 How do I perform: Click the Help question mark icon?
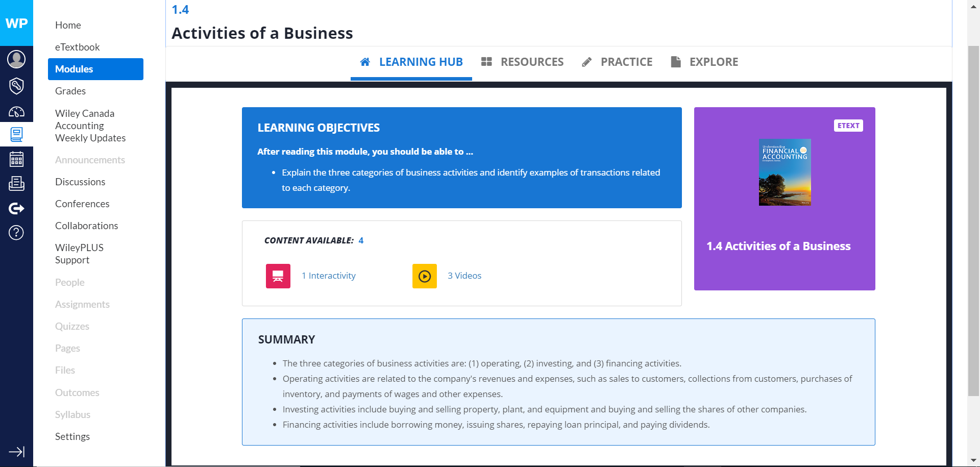(16, 233)
